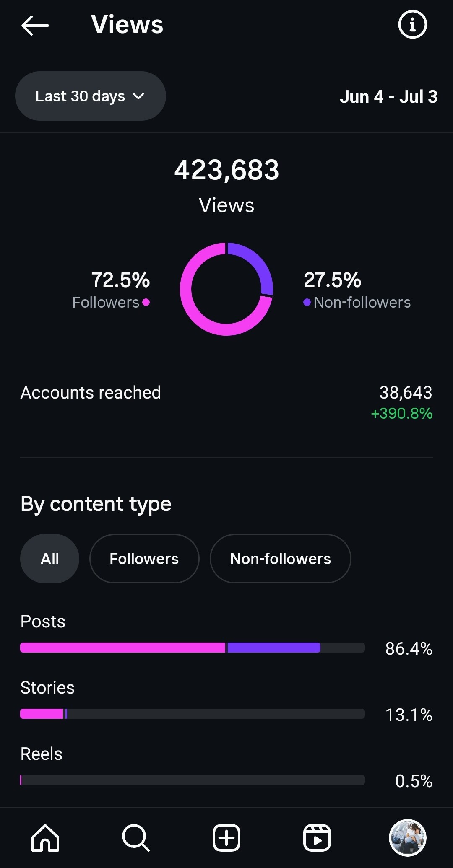Tap the Jun 4 - Jul 3 date range

(388, 97)
